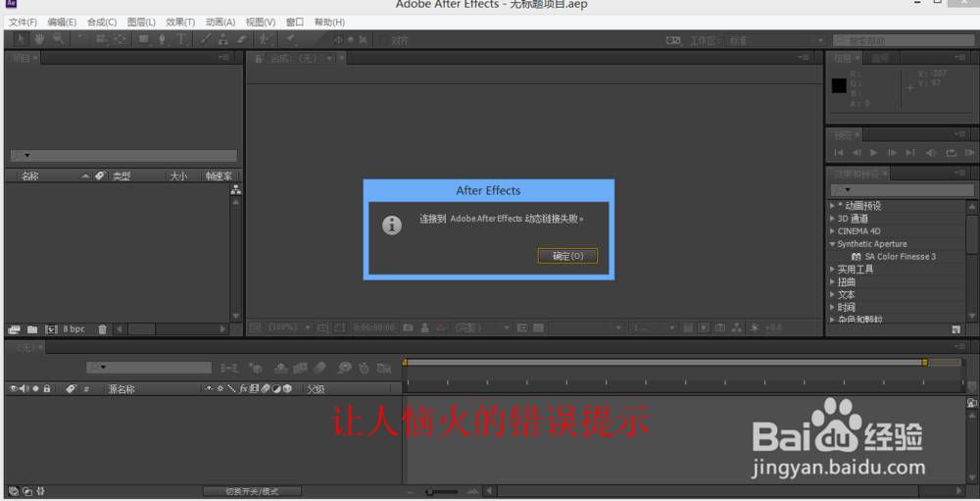Click the trash delete icon in project panel

coord(103,329)
